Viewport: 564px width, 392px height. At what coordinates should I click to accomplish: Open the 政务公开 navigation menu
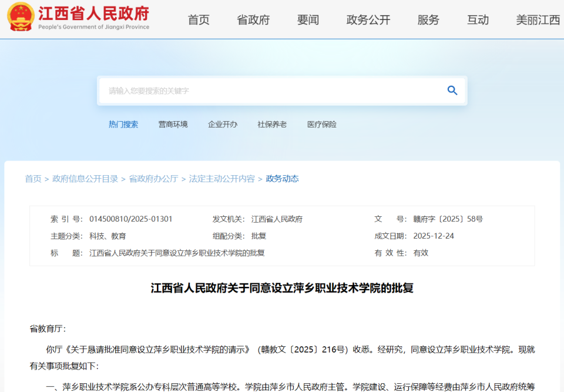pyautogui.click(x=368, y=19)
